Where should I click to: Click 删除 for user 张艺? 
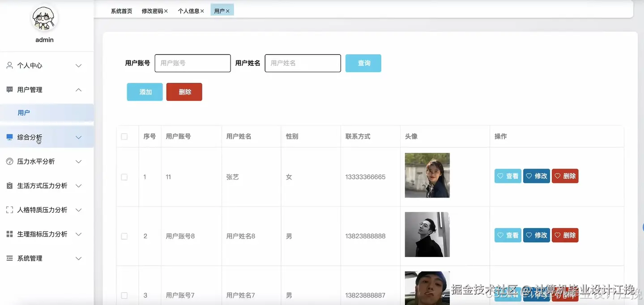(x=565, y=176)
